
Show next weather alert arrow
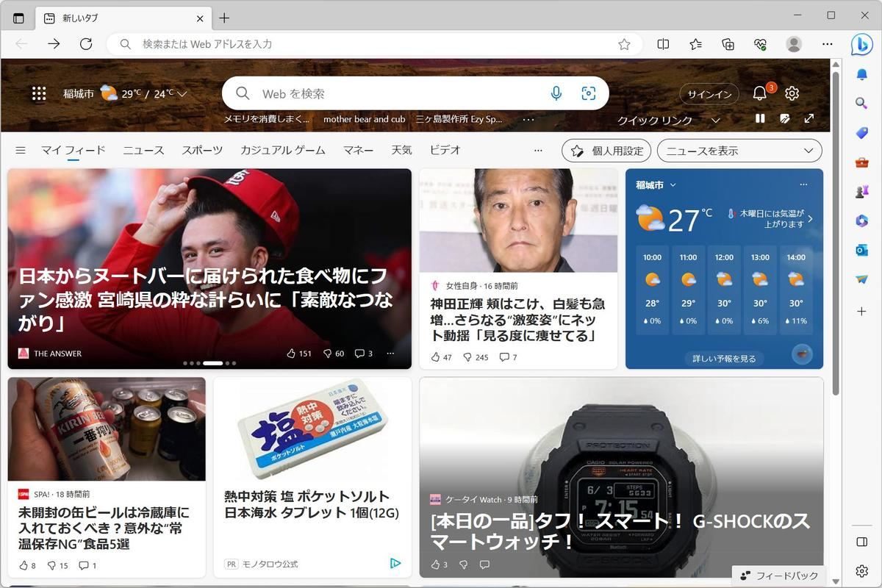810,219
